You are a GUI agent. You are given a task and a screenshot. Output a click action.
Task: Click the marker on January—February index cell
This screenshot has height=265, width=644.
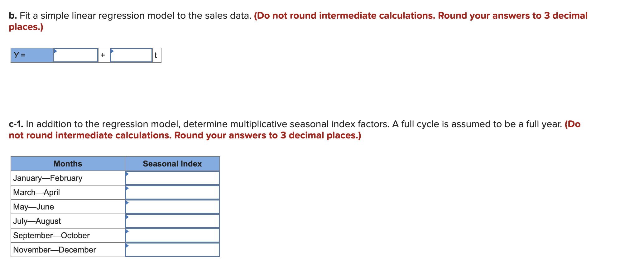click(127, 173)
